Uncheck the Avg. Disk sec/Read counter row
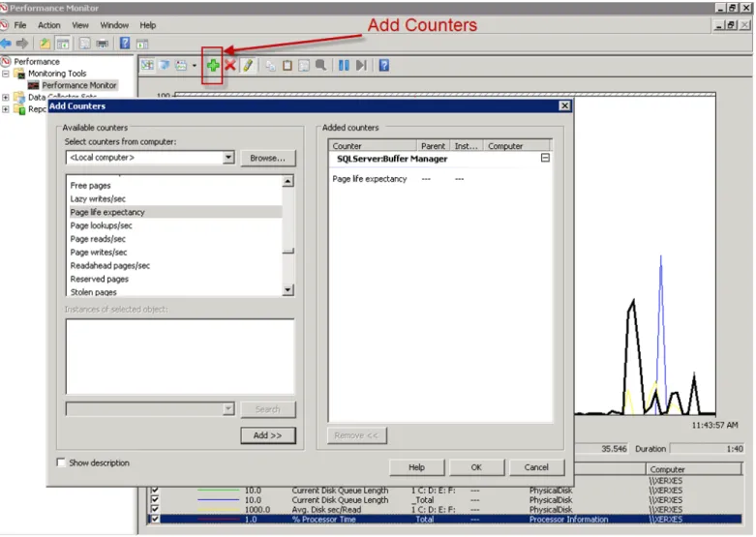756x537 pixels. [155, 509]
